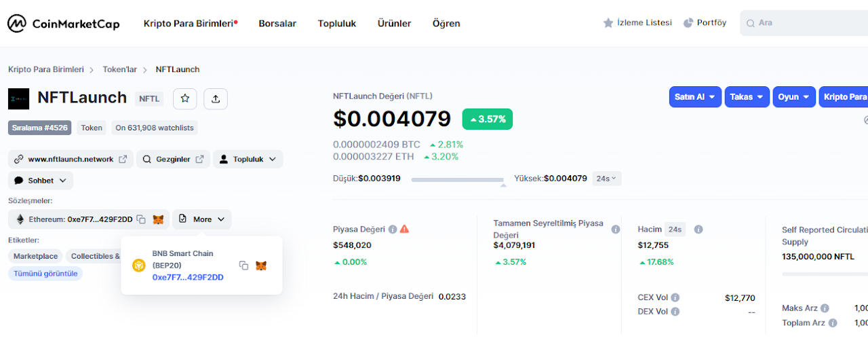Click the circulating supply progress bar
Image resolution: width=868 pixels, height=347 pixels.
tap(825, 274)
